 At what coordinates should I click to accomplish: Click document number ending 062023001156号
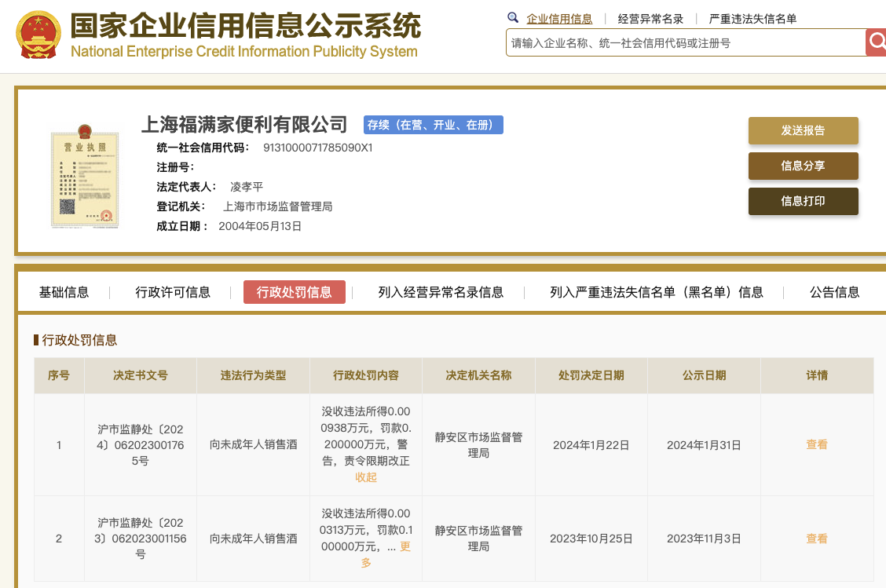coord(140,539)
